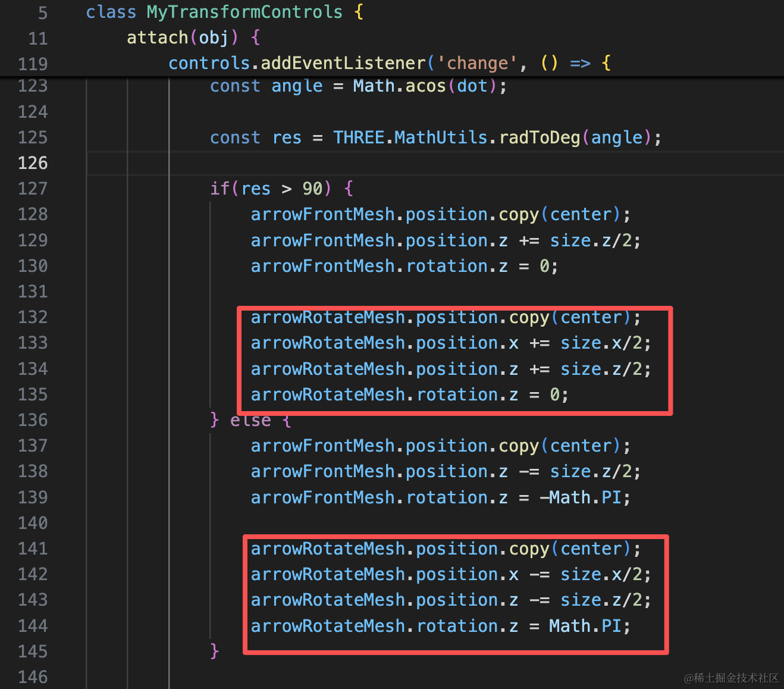The image size is (784, 689).
Task: Click 'arrowFrontMesh.rotation.z = 0;' line
Action: coord(404,266)
